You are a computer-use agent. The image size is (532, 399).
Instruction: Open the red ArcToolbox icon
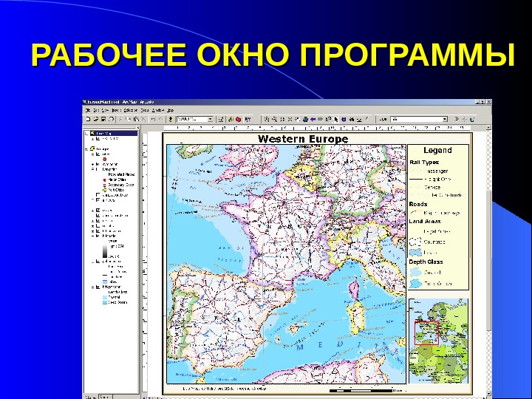point(238,120)
